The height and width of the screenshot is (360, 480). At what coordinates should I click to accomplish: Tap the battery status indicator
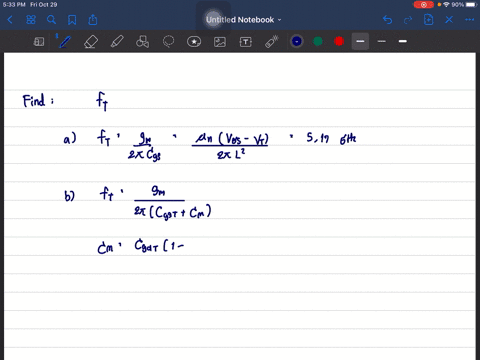(x=471, y=5)
